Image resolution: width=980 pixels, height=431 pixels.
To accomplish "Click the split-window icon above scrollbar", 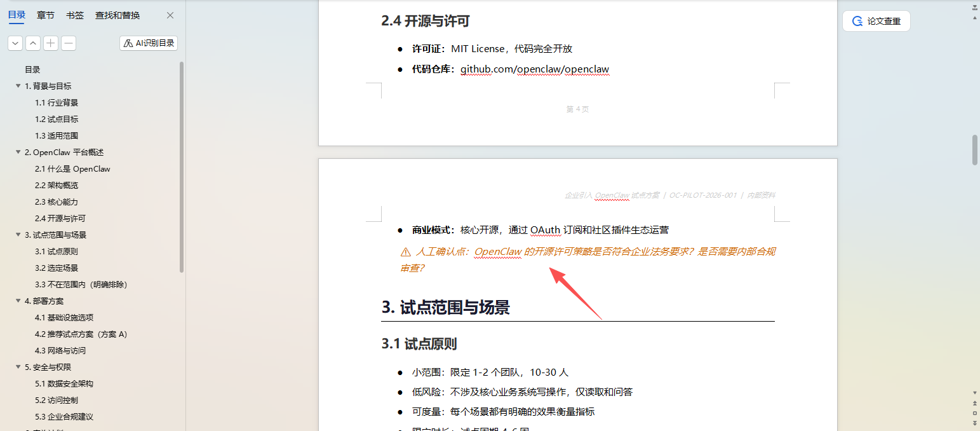I will pyautogui.click(x=975, y=8).
